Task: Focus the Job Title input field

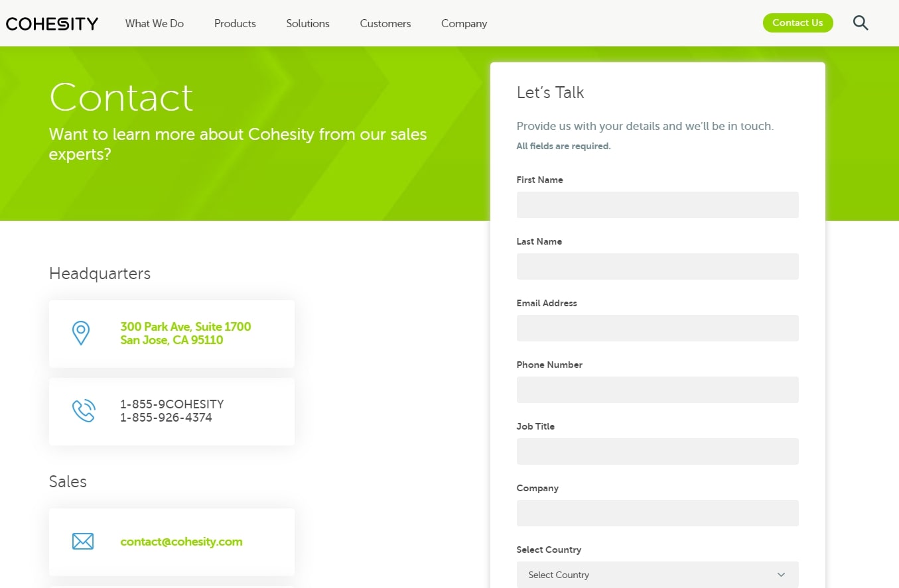Action: point(657,451)
